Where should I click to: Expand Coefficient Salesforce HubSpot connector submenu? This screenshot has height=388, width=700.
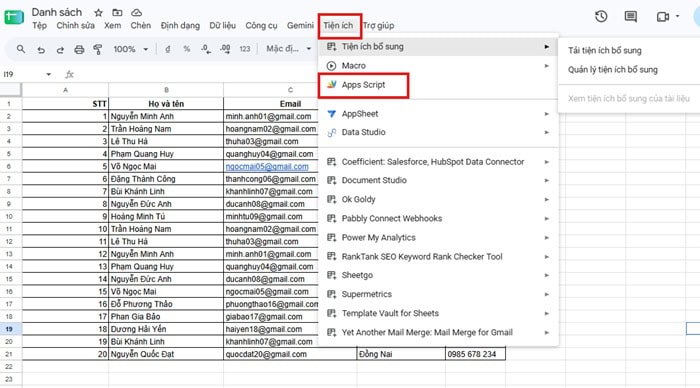438,162
